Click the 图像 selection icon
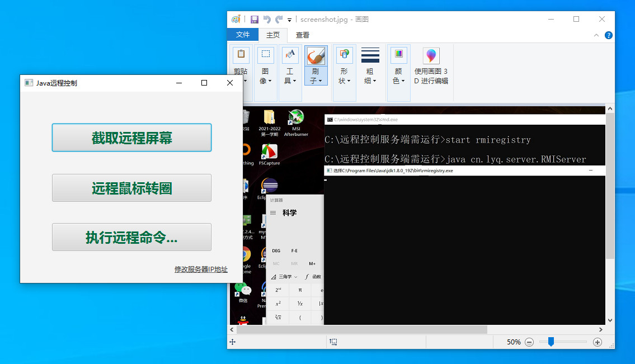The height and width of the screenshot is (364, 635). tap(266, 54)
